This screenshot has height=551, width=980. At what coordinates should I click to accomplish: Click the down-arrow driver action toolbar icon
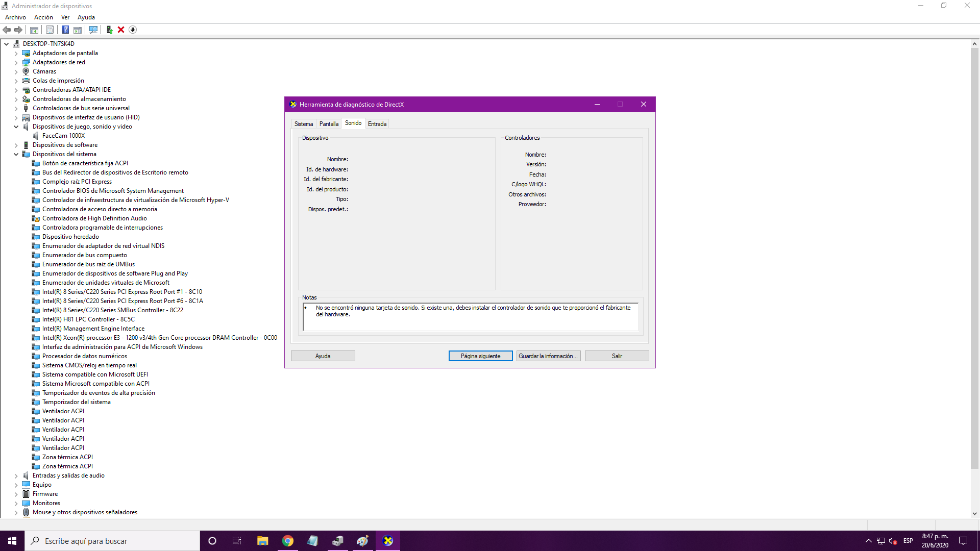tap(133, 30)
